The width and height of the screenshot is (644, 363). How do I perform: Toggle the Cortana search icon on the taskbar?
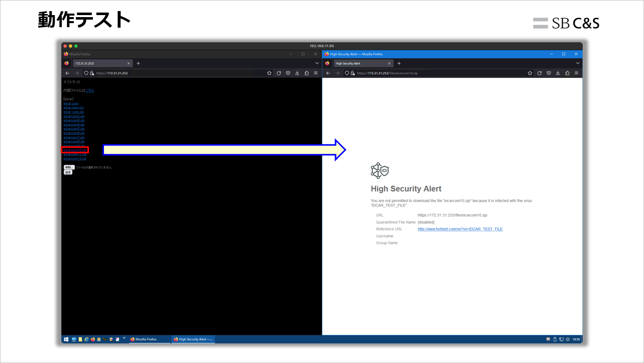pyautogui.click(x=74, y=339)
